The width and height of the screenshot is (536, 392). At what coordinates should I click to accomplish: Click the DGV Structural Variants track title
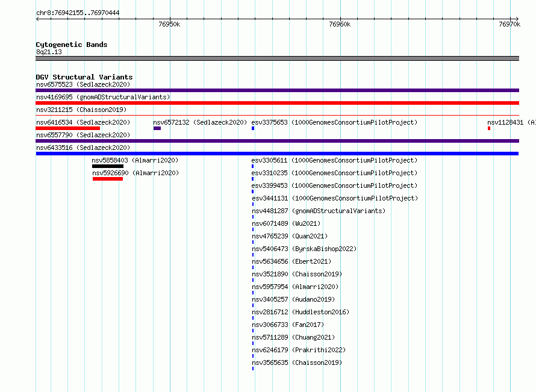point(84,77)
